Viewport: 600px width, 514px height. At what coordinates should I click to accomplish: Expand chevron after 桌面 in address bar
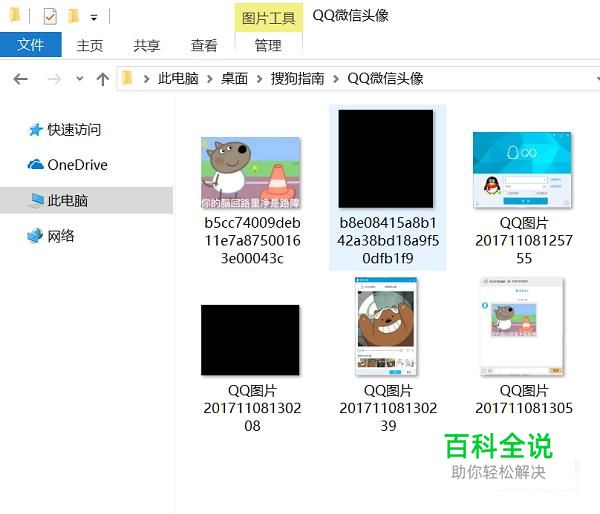259,79
